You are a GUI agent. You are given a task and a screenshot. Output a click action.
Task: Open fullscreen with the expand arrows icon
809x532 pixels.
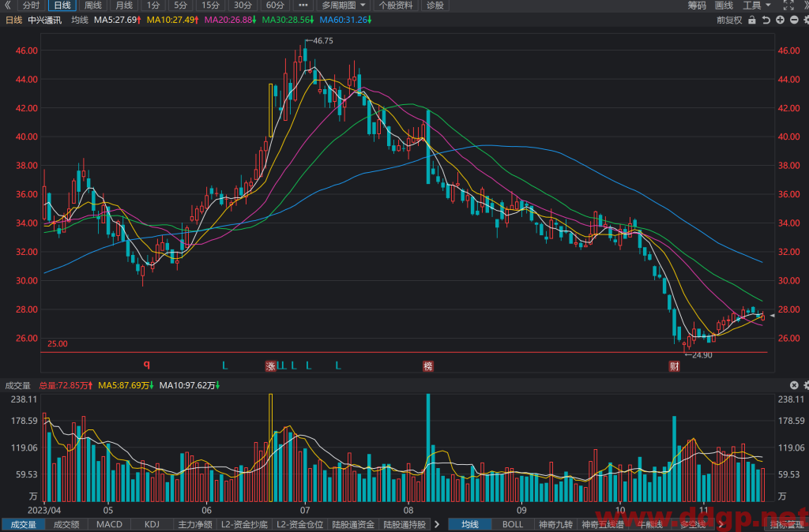point(788,6)
